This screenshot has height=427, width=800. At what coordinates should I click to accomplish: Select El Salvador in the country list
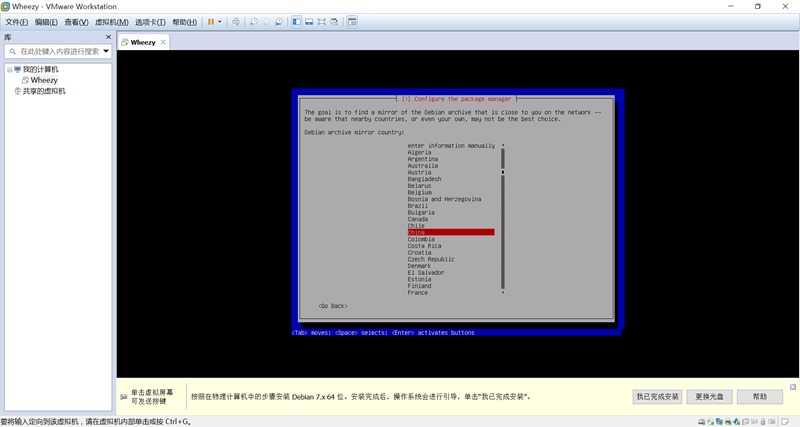click(x=426, y=272)
